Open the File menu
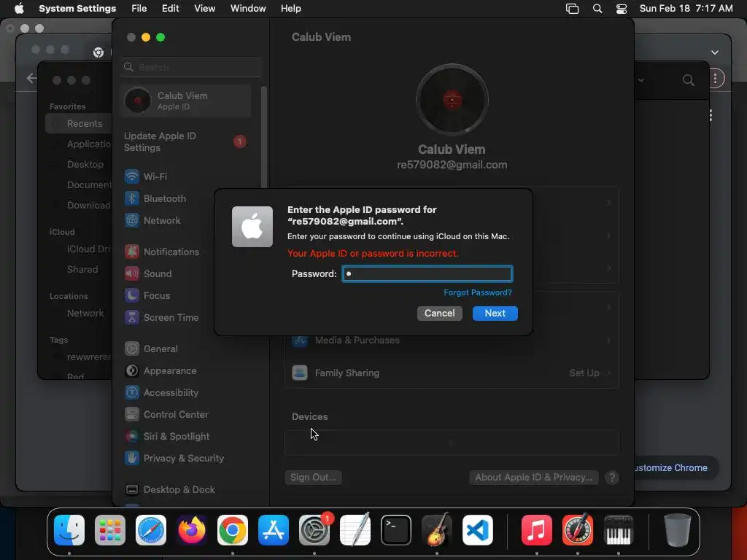 pos(139,9)
